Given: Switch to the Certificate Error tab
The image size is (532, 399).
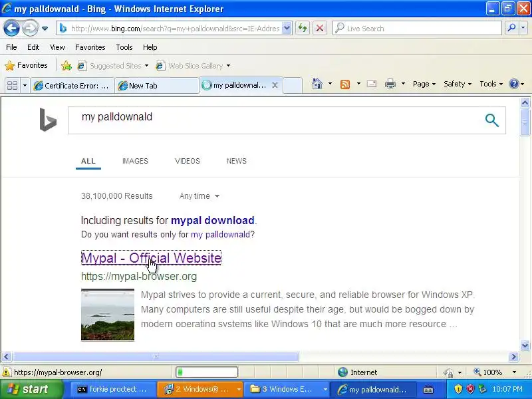Looking at the screenshot, I should [x=72, y=86].
